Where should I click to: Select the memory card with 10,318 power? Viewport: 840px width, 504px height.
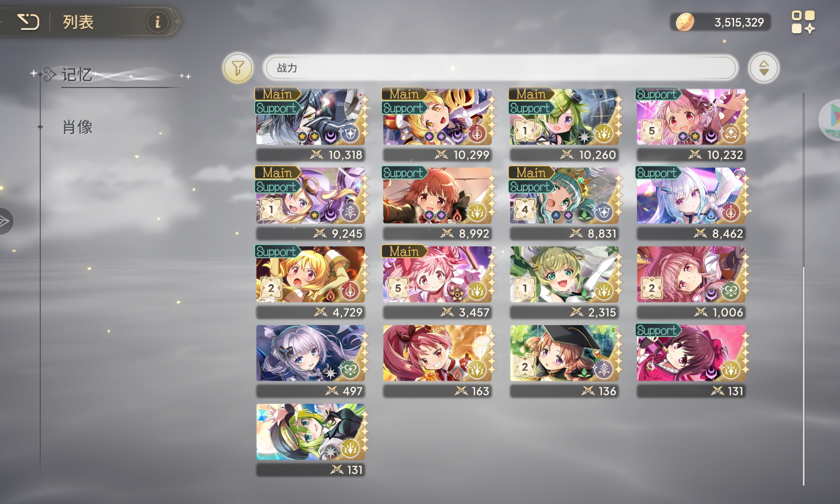[310, 124]
